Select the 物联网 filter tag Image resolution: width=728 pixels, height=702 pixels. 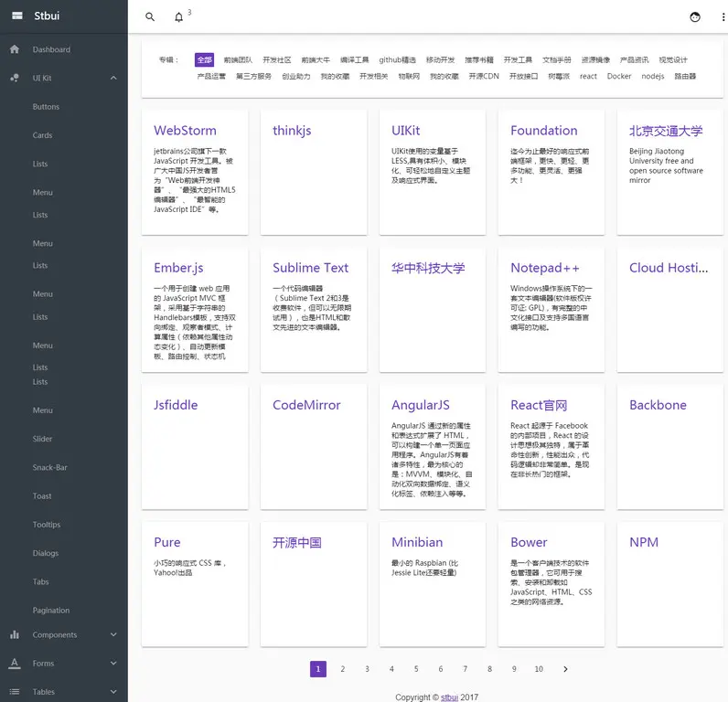point(409,76)
